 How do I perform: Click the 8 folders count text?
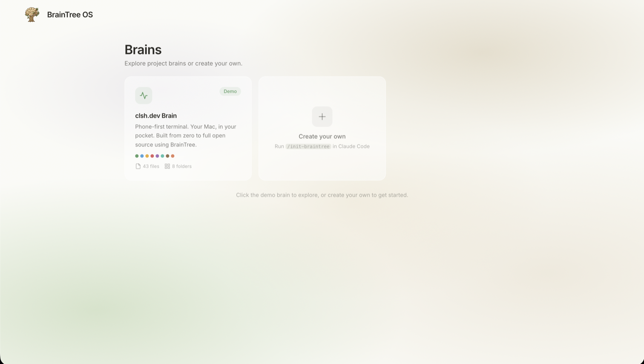(182, 166)
